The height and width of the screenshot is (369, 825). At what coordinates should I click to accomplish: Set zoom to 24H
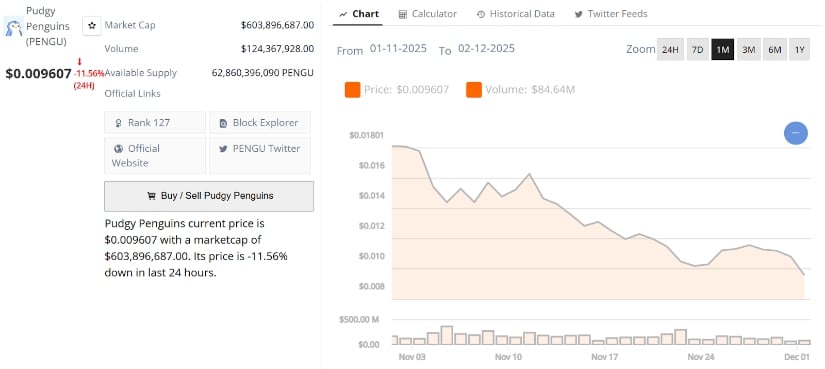pyautogui.click(x=670, y=49)
